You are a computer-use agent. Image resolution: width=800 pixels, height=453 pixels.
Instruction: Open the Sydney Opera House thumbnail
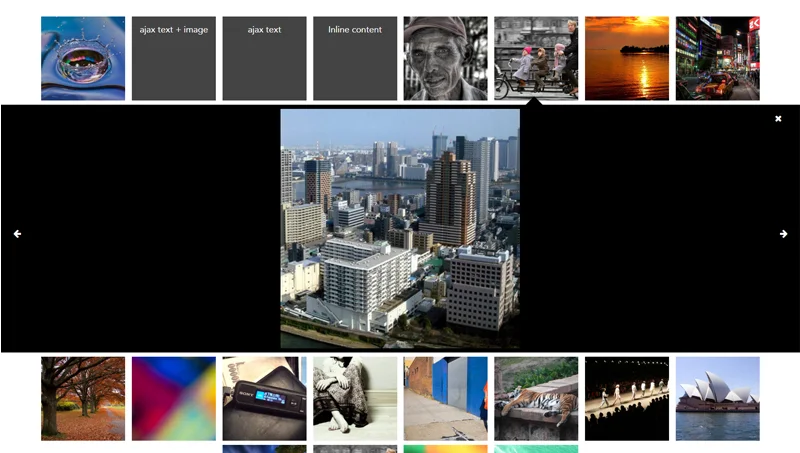pos(718,398)
